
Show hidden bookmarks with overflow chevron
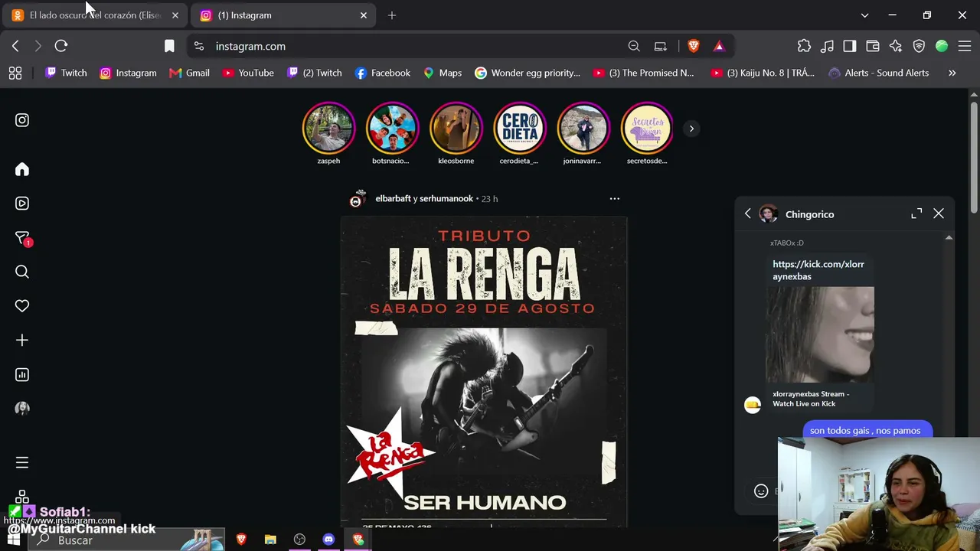(x=952, y=73)
